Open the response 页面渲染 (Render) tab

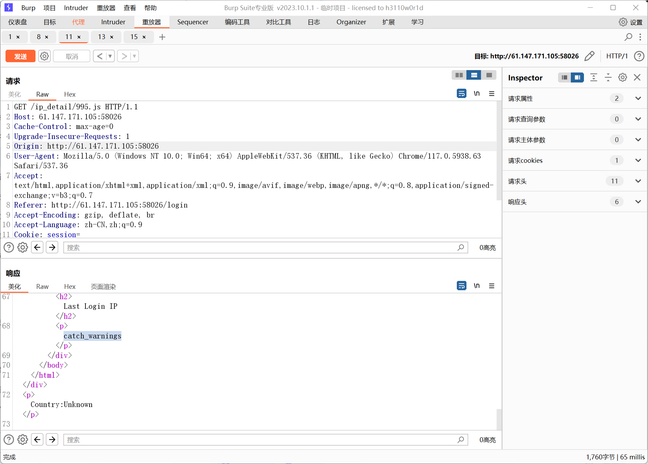coord(103,286)
